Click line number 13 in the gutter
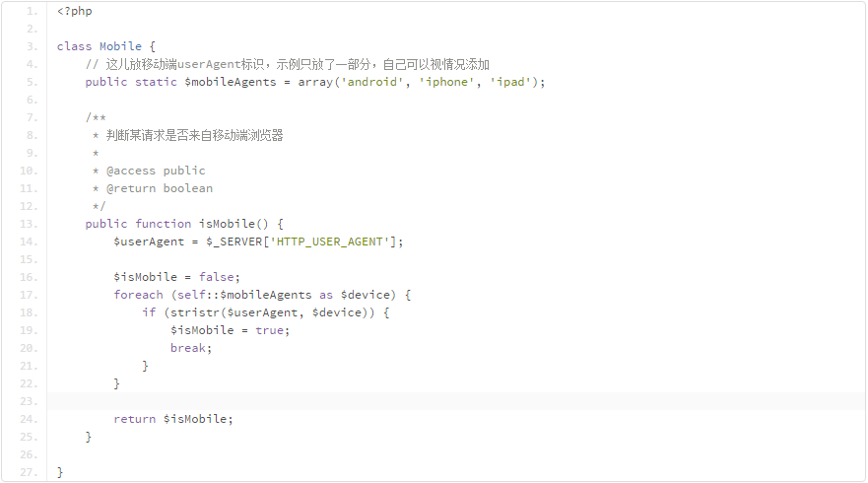Screen dimensions: 868x483 pos(30,224)
